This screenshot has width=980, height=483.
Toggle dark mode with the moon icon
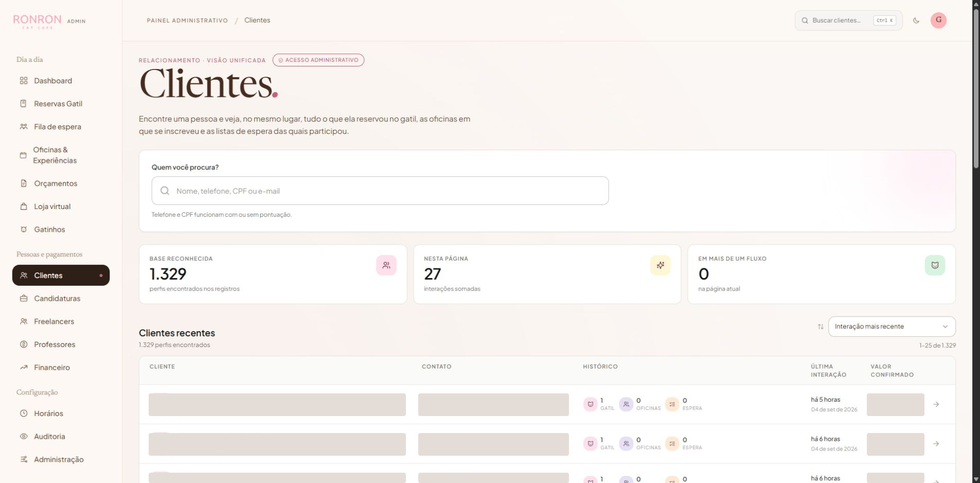point(916,21)
